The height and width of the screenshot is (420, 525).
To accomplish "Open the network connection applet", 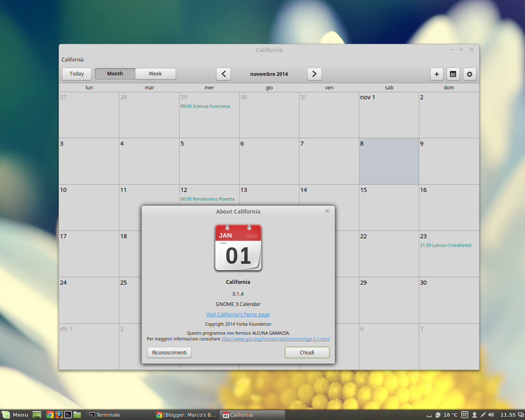I will pos(483,415).
